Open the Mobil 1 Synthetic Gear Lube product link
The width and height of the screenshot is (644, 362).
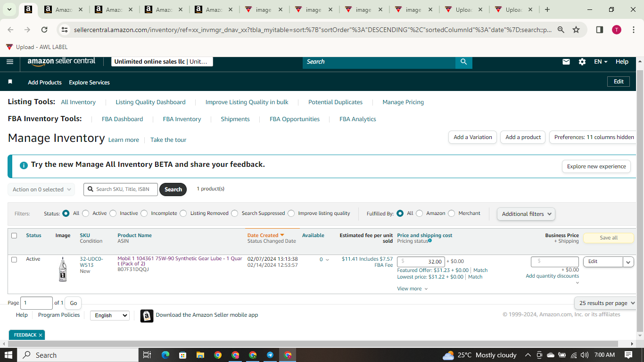180,261
